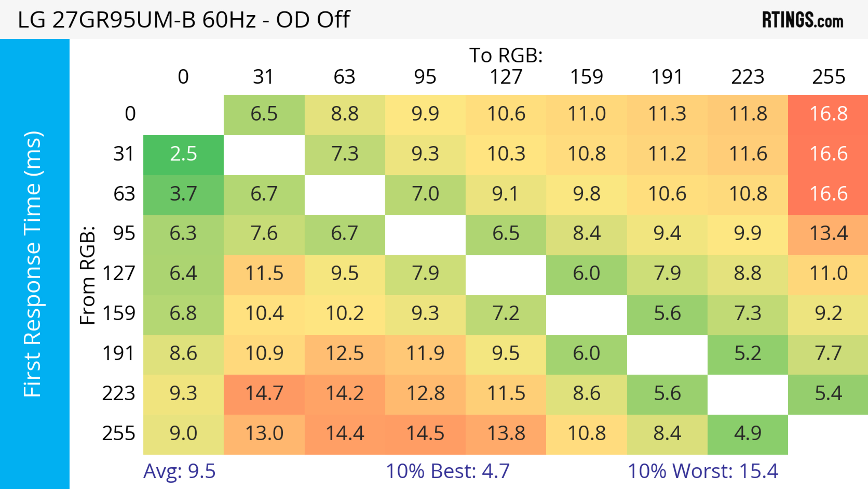
Task: Click the 10% Best: 4.7 label
Action: pos(448,471)
